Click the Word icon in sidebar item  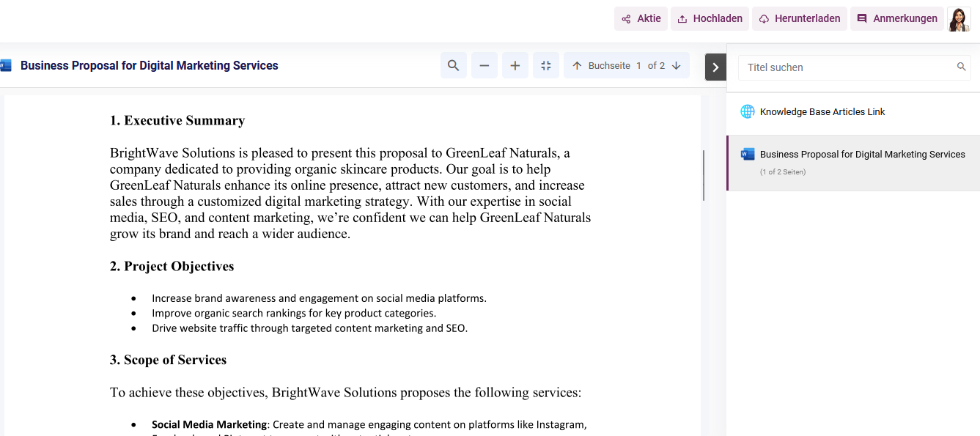(x=748, y=154)
